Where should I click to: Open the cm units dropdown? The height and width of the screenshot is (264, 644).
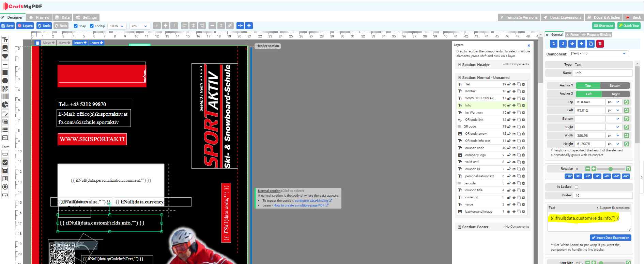pos(140,26)
